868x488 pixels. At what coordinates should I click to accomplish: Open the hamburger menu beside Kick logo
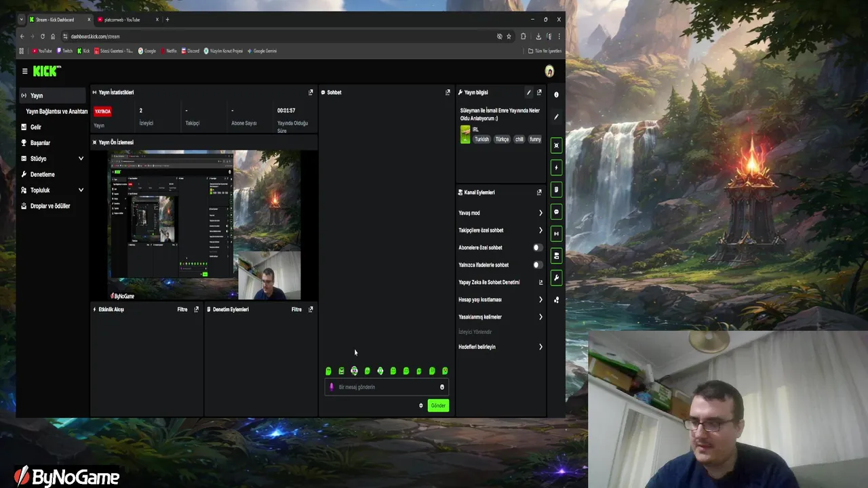pyautogui.click(x=24, y=71)
